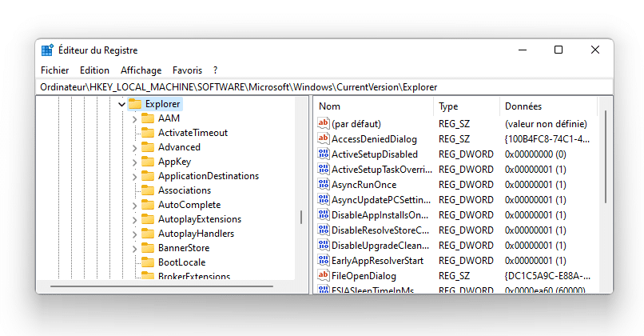This screenshot has height=336, width=644.
Task: Sort values by the Données column header
Action: coord(548,106)
